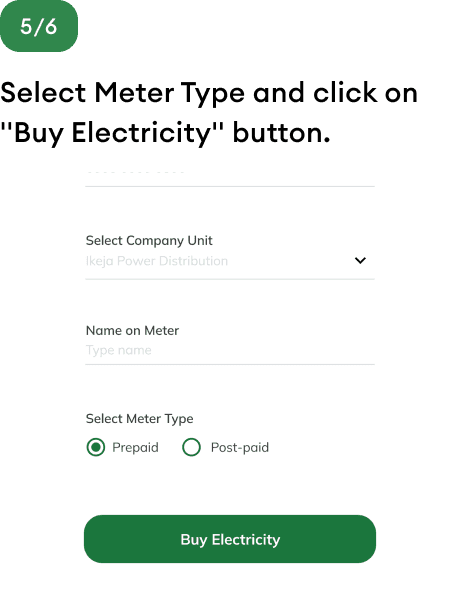Click the word "button." in the heading
The height and width of the screenshot is (604, 462).
281,133
